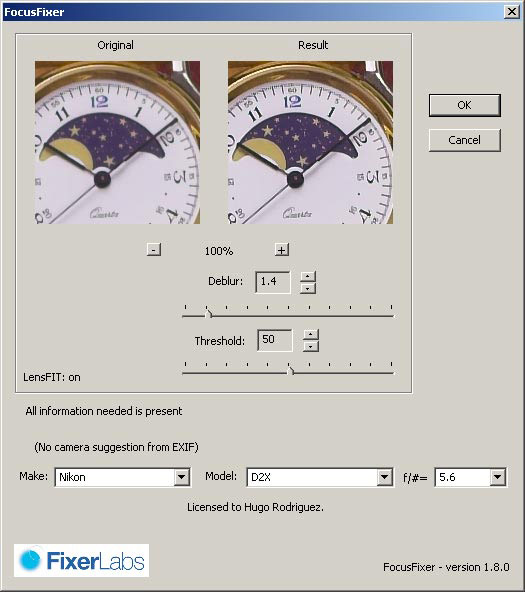Click the Threshold slider handle
This screenshot has width=525, height=592.
(290, 371)
